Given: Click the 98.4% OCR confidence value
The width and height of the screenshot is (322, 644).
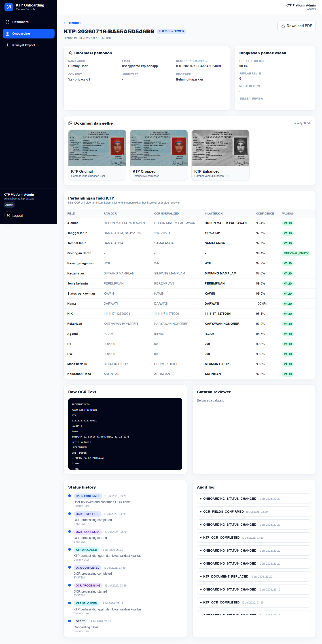Looking at the screenshot, I should (x=244, y=66).
